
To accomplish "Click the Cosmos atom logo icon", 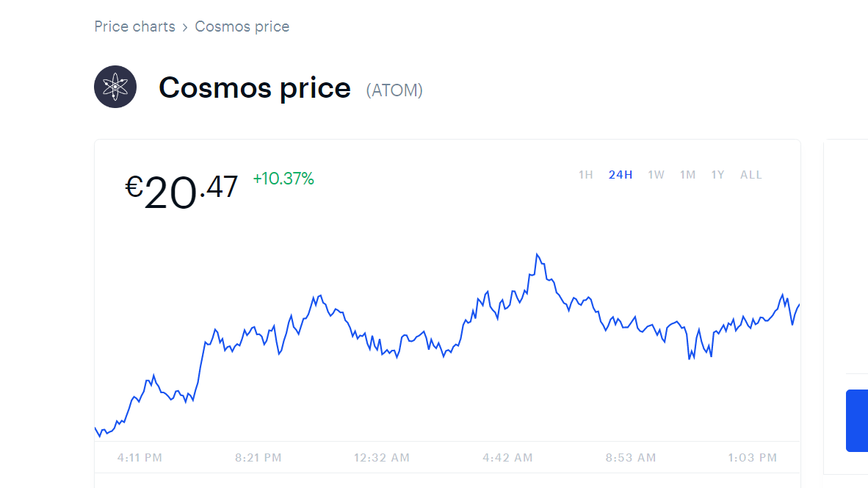I will tap(115, 87).
